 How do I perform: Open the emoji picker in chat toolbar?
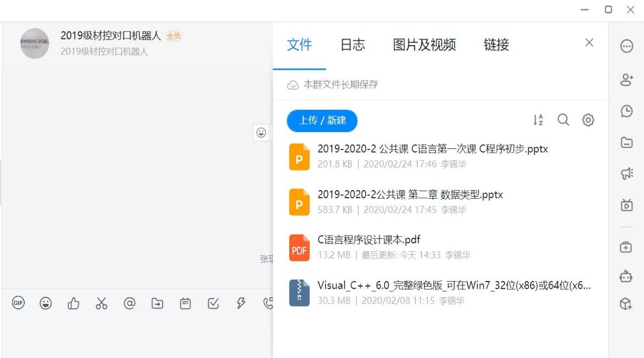(x=46, y=303)
